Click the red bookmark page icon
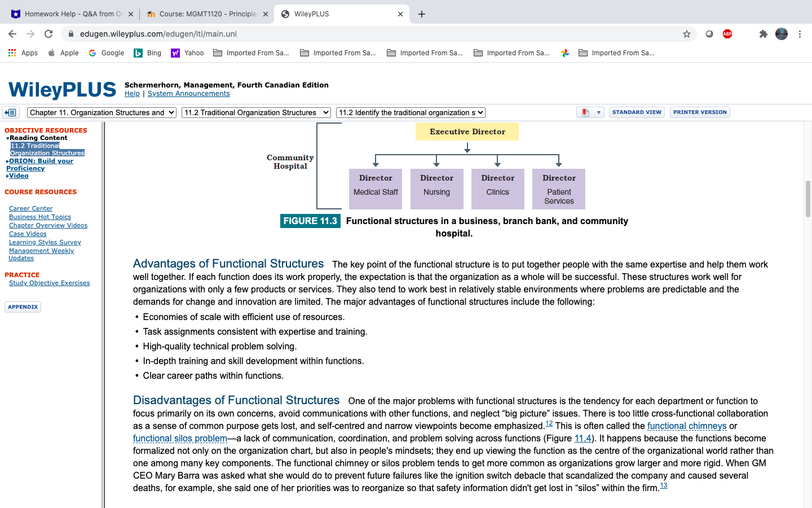This screenshot has height=508, width=812. pyautogui.click(x=585, y=112)
